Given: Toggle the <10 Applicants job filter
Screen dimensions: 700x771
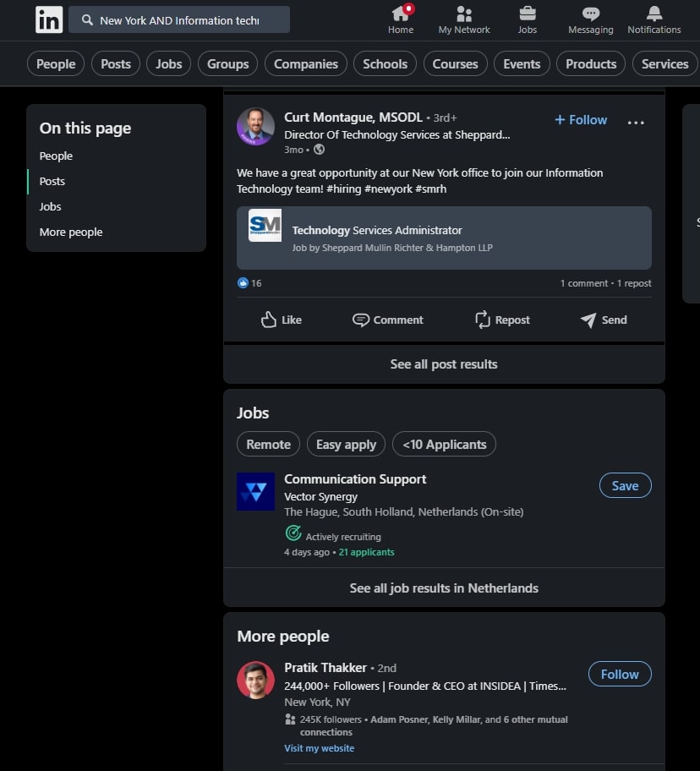Looking at the screenshot, I should 444,444.
